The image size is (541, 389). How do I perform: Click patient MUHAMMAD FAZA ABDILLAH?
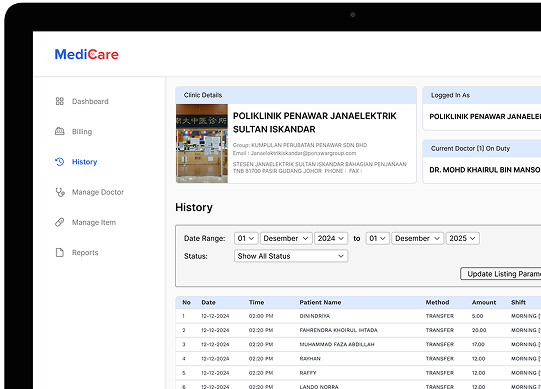337,344
